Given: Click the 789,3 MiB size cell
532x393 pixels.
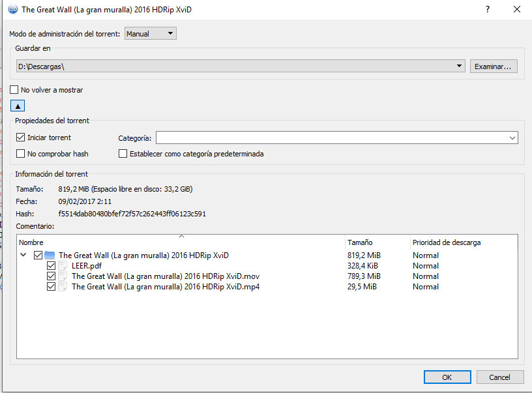Looking at the screenshot, I should coord(364,276).
